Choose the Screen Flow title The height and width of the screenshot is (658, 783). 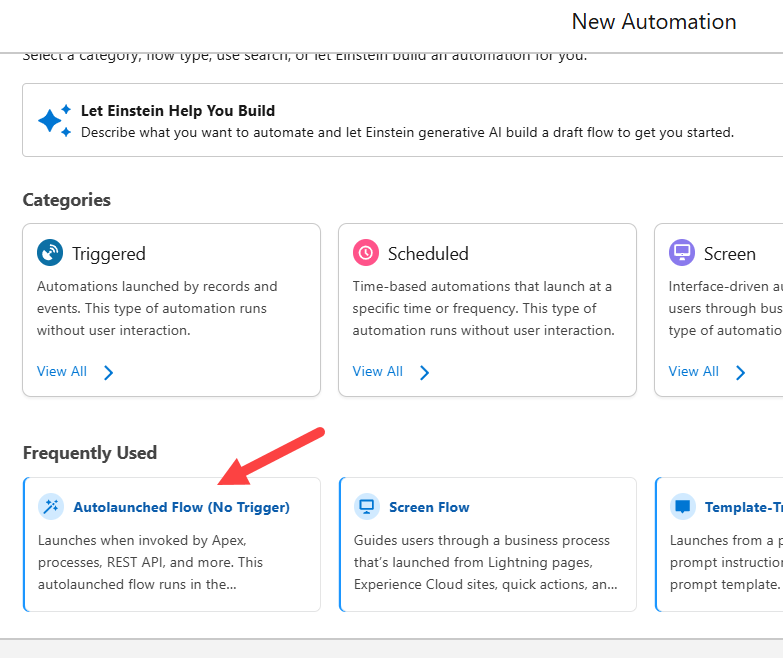(429, 507)
